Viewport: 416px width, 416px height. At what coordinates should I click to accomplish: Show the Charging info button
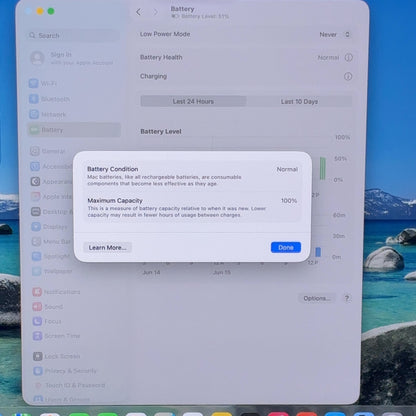[348, 76]
